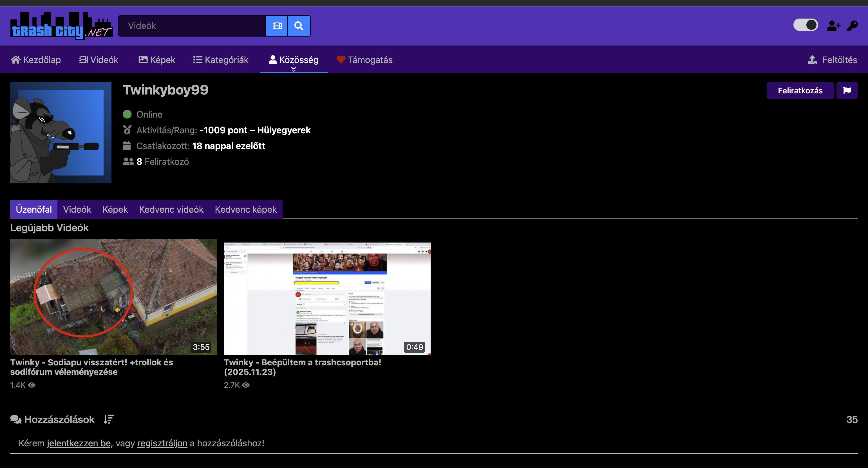Report user with the flag icon
The image size is (868, 468).
pyautogui.click(x=847, y=91)
